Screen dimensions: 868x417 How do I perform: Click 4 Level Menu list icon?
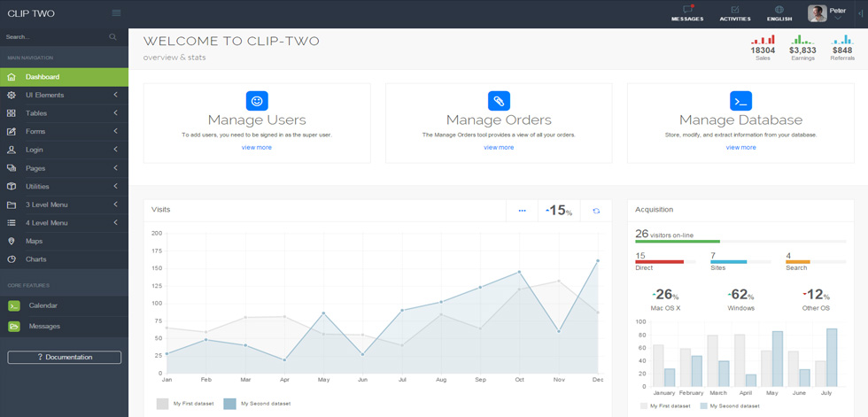pyautogui.click(x=11, y=223)
